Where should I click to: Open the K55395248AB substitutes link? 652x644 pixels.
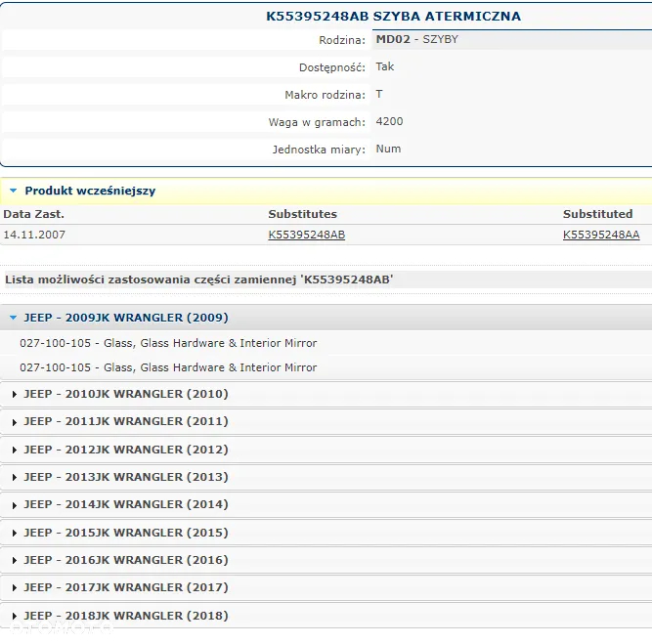(307, 235)
